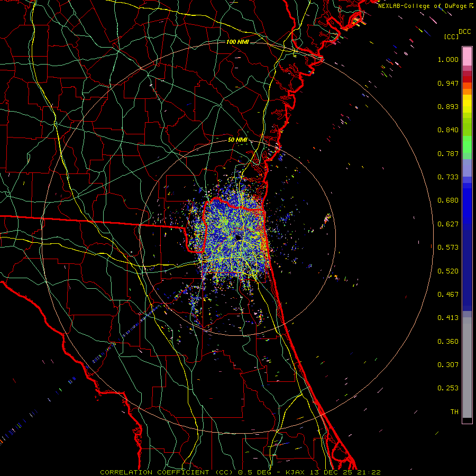Viewport: 476px width, 476px height.
Task: Select the 0.307 scale value
Action: pos(448,365)
